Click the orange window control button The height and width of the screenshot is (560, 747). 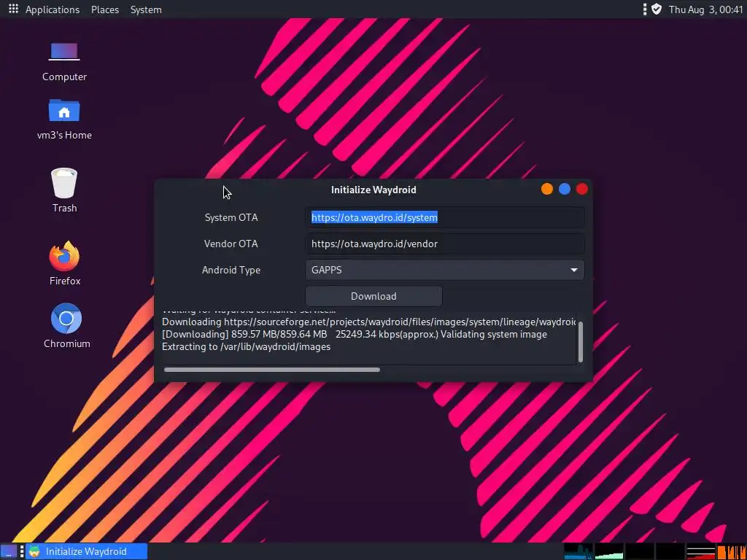click(547, 189)
